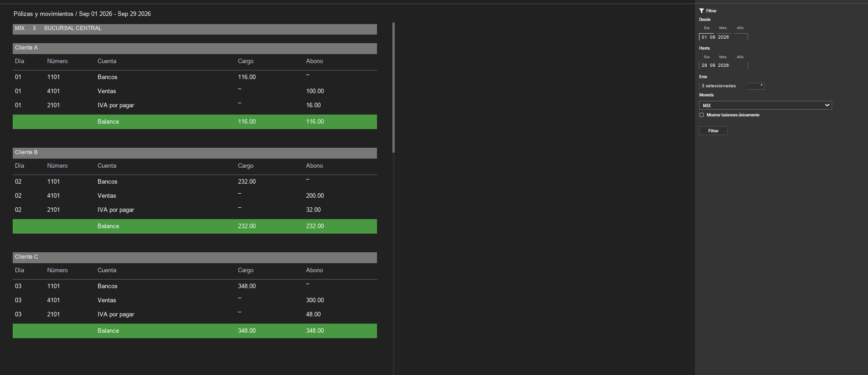
Task: Click the Abono column header under Cliente C
Action: tap(314, 270)
